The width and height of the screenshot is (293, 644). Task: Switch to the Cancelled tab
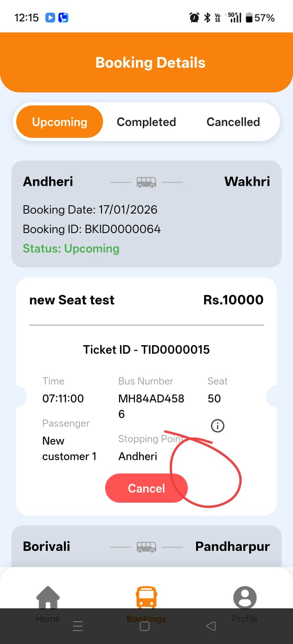pyautogui.click(x=233, y=122)
